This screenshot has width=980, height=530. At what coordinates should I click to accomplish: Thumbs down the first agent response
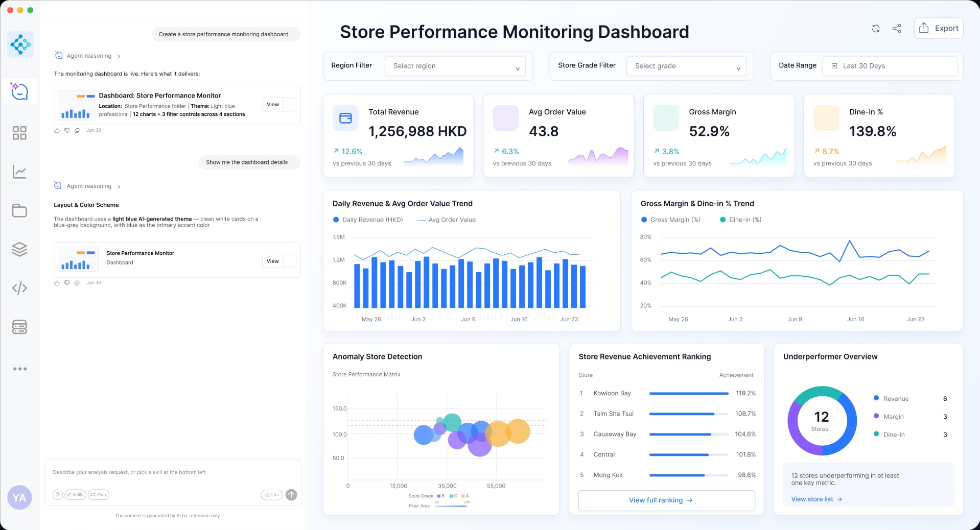click(x=67, y=131)
